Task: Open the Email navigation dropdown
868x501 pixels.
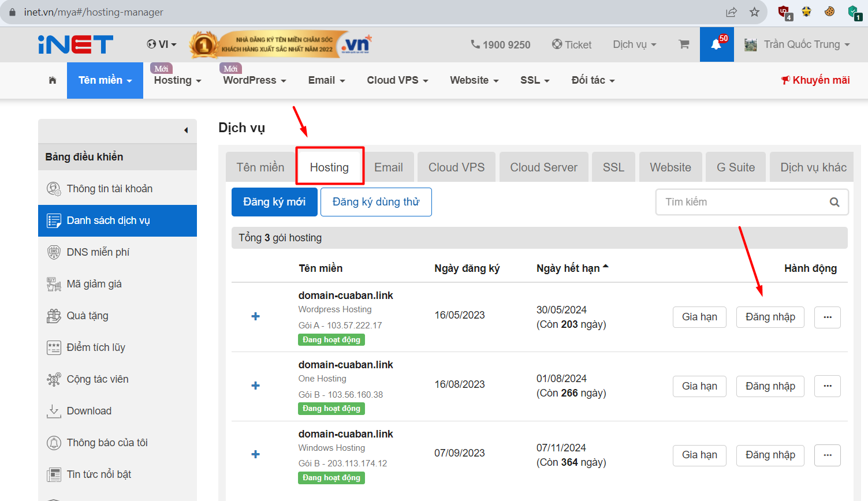Action: coord(326,80)
